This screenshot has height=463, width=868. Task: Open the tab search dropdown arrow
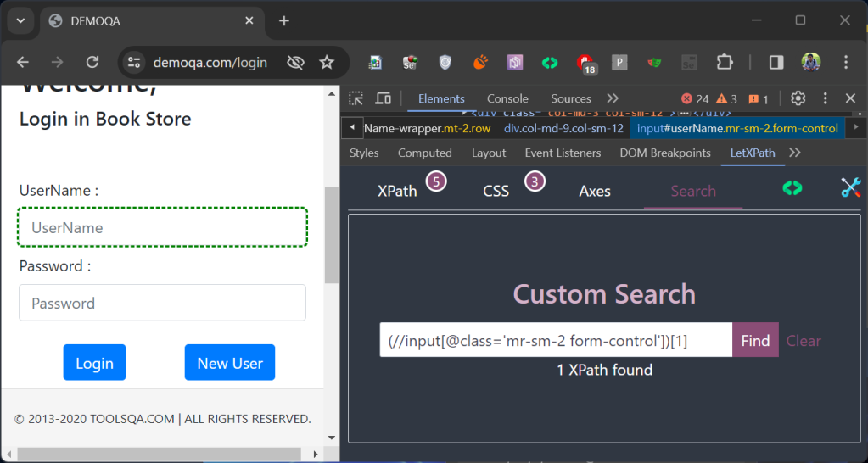pyautogui.click(x=20, y=20)
